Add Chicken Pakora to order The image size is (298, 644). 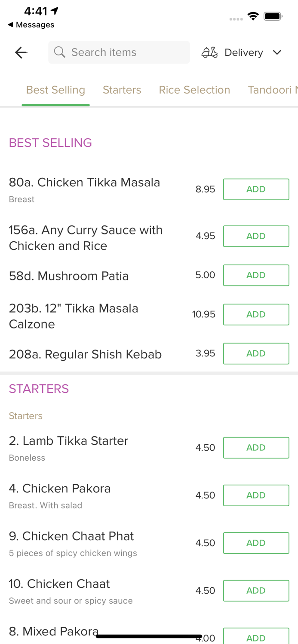pyautogui.click(x=256, y=495)
